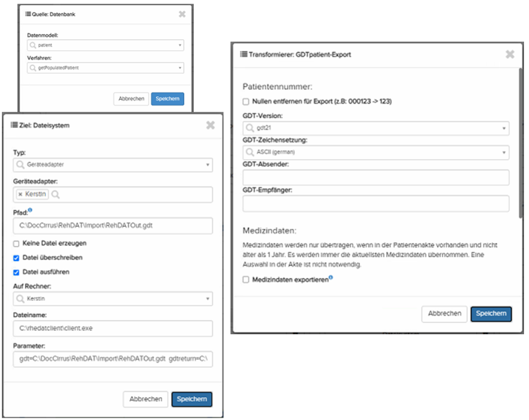Tick the Medizindaten exportieren checkbox
Screen dimensions: 529x420
tap(246, 280)
